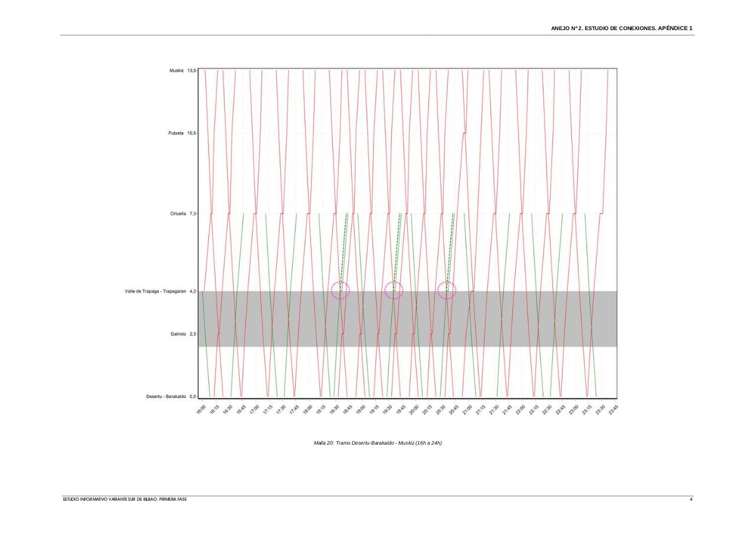Select the Putxeta station label
Screen dimensions: 756x535
click(176, 133)
